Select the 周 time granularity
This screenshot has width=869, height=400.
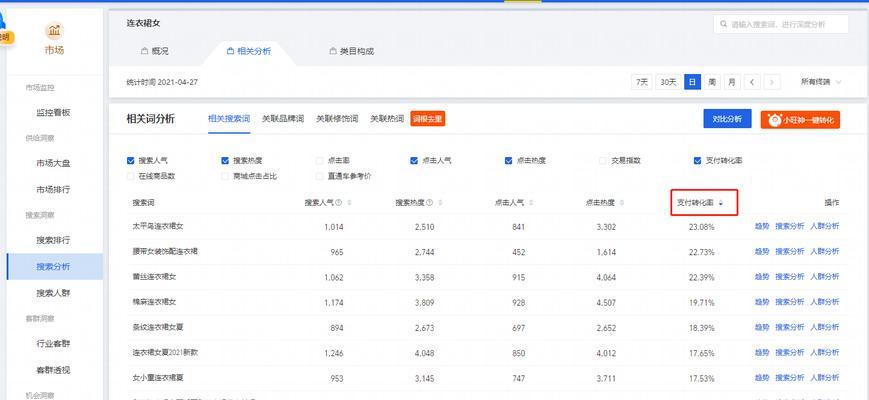coord(712,82)
